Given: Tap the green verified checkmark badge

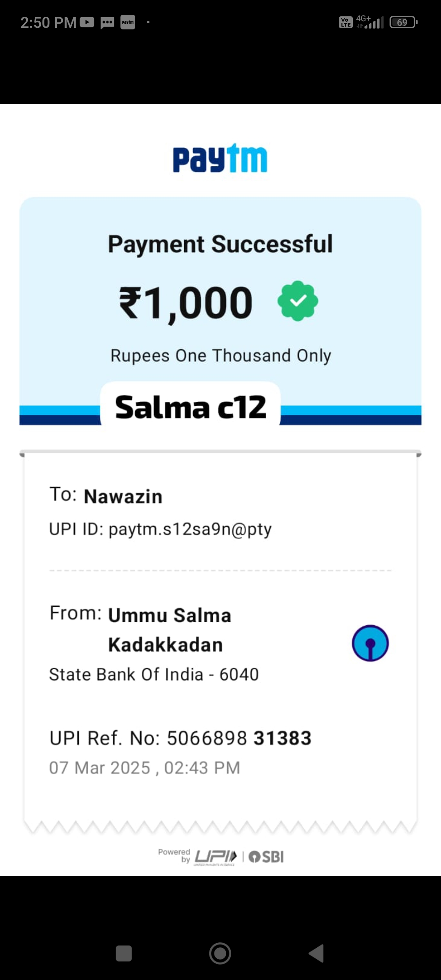Looking at the screenshot, I should (x=298, y=301).
